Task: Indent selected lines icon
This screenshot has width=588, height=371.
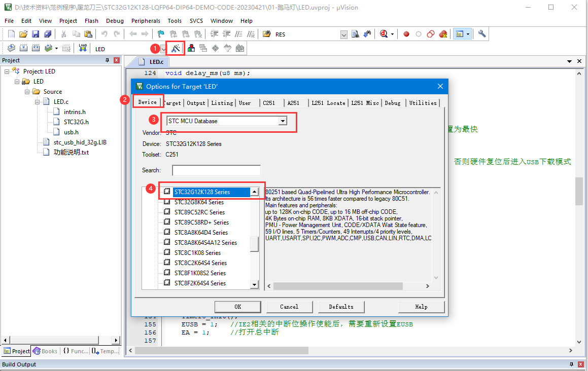Action: tap(214, 34)
